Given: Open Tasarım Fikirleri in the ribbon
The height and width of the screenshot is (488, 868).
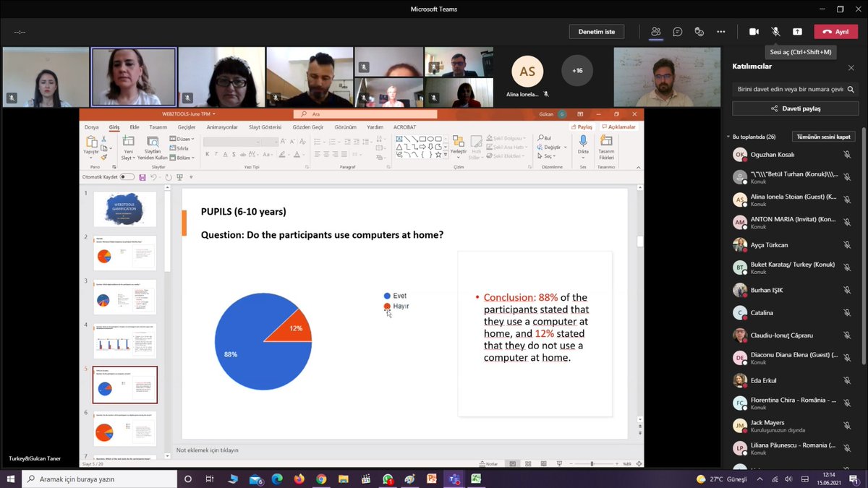Looking at the screenshot, I should (606, 148).
